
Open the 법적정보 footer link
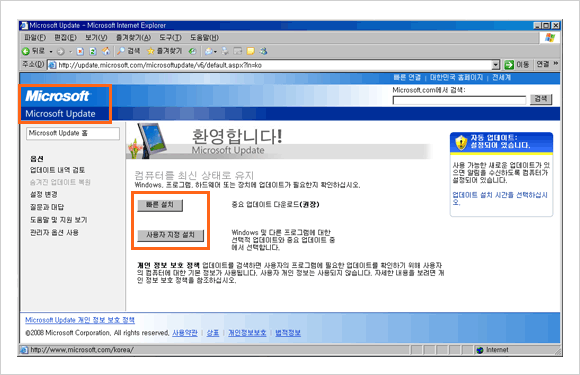point(288,333)
